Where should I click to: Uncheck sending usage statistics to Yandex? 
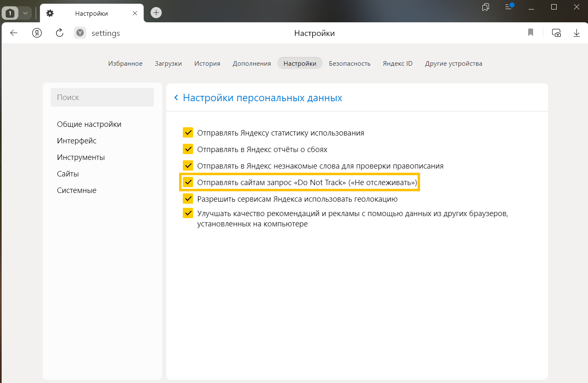click(x=188, y=133)
